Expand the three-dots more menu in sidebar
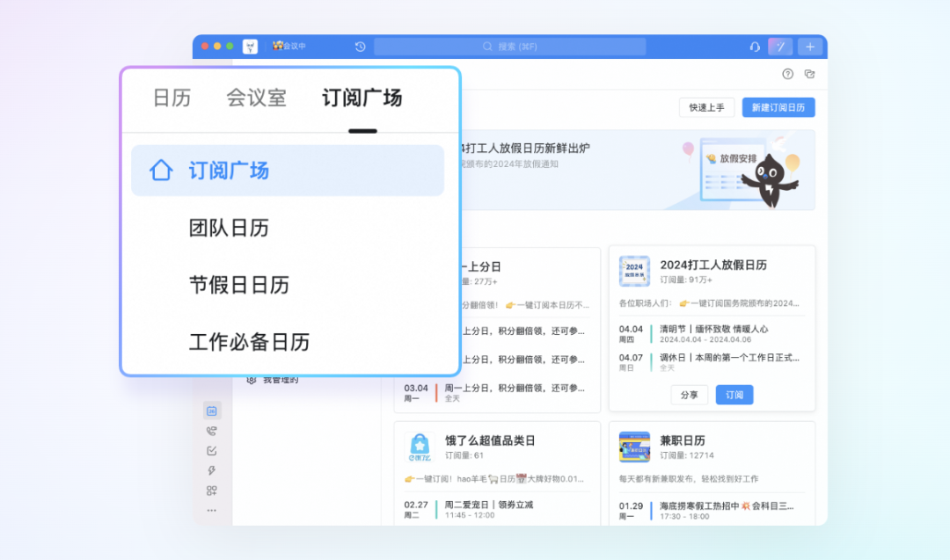Viewport: 950px width, 560px height. pyautogui.click(x=211, y=510)
